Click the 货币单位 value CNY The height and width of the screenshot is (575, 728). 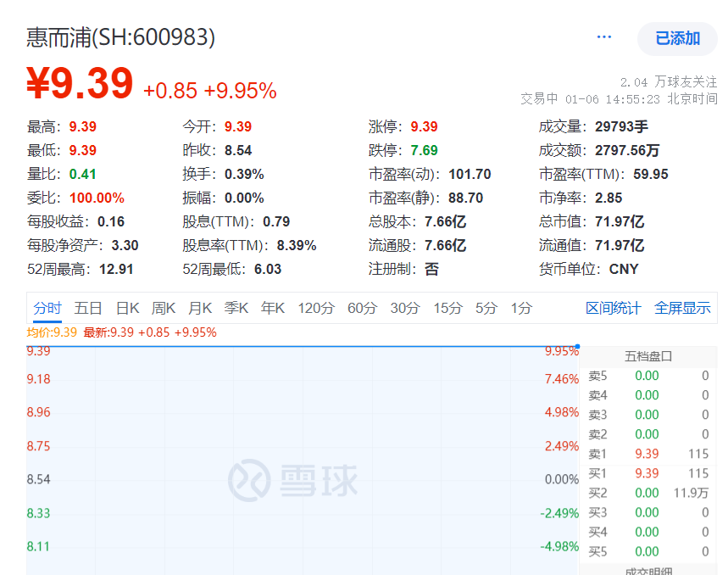(624, 269)
